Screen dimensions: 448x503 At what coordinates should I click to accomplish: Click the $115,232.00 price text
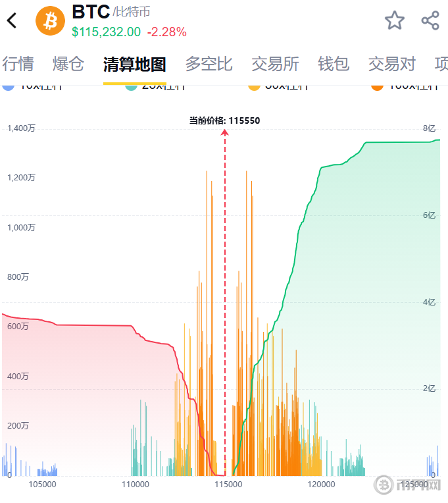[x=106, y=32]
